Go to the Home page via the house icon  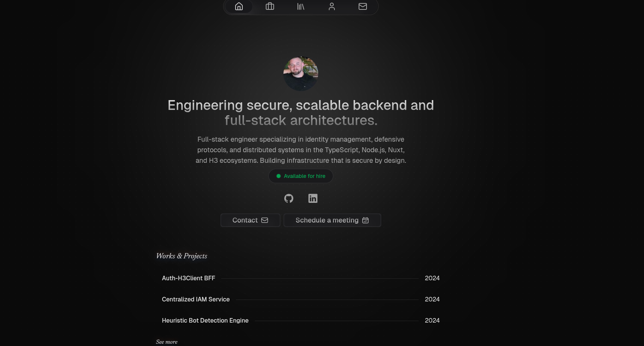coord(239,6)
